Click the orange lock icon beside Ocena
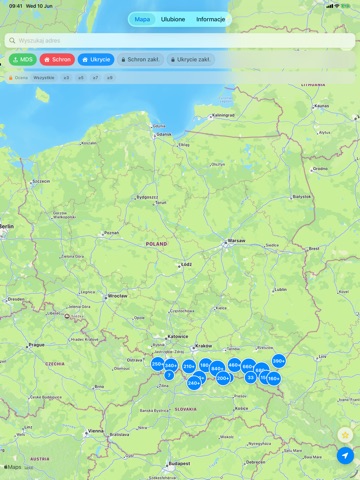The width and height of the screenshot is (360, 480). pyautogui.click(x=11, y=78)
